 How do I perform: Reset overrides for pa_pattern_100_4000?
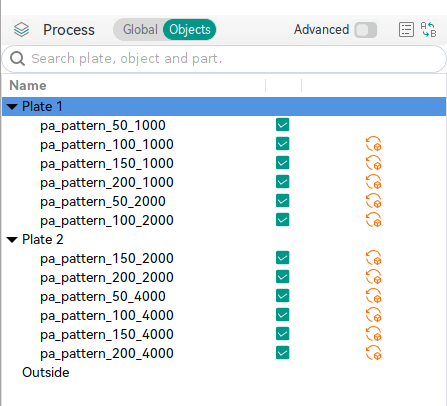pyautogui.click(x=373, y=315)
